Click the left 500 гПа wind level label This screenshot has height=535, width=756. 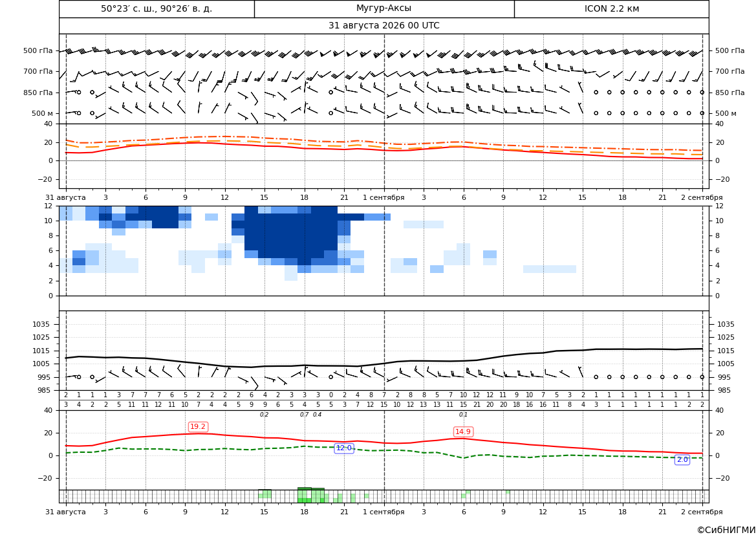[38, 50]
